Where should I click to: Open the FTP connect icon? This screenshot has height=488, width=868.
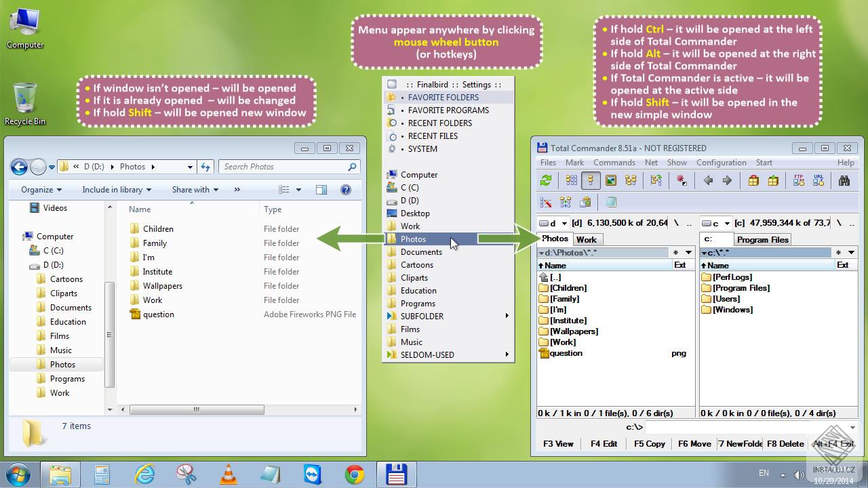(x=799, y=180)
